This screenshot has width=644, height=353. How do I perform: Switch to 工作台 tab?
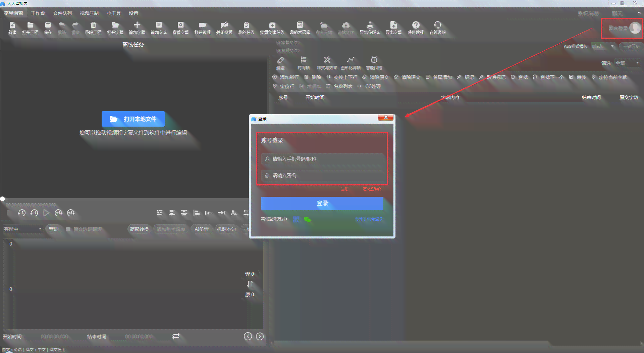pos(38,13)
